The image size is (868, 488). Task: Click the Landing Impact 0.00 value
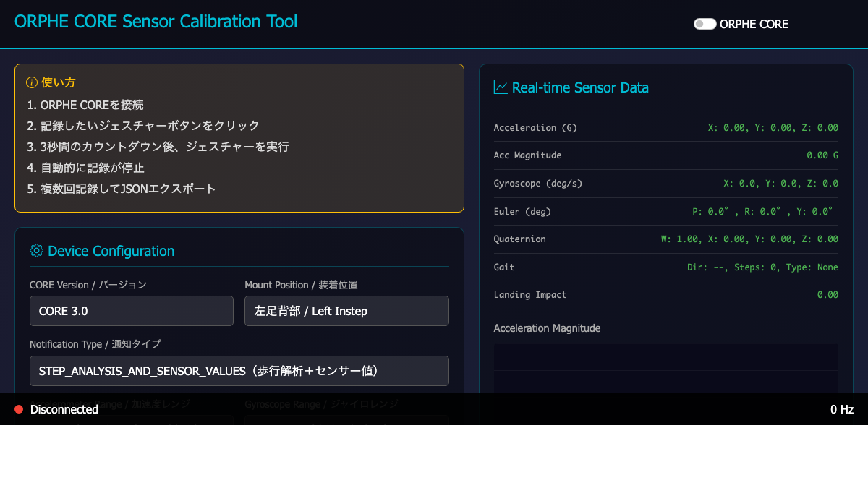click(827, 295)
